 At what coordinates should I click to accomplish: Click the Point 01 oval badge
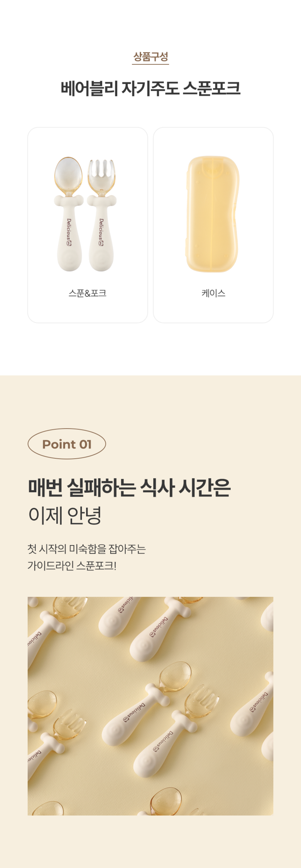point(67,444)
